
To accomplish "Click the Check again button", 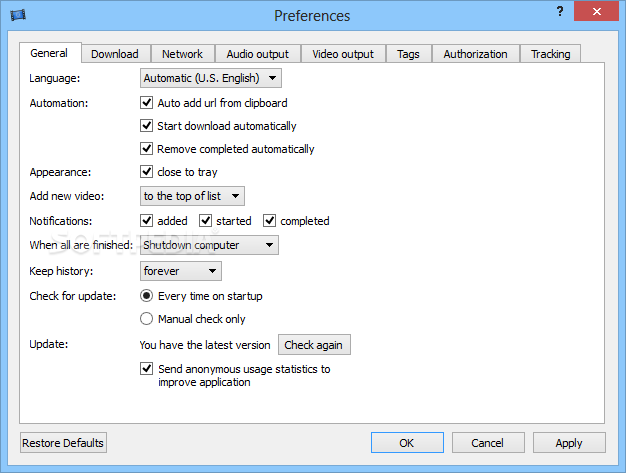I will 314,345.
